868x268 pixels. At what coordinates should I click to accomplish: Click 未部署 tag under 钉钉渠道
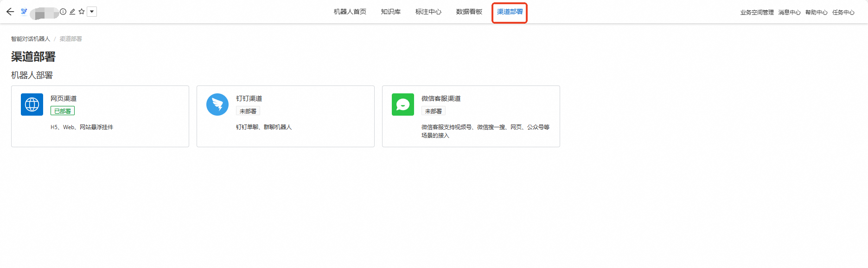click(x=248, y=111)
